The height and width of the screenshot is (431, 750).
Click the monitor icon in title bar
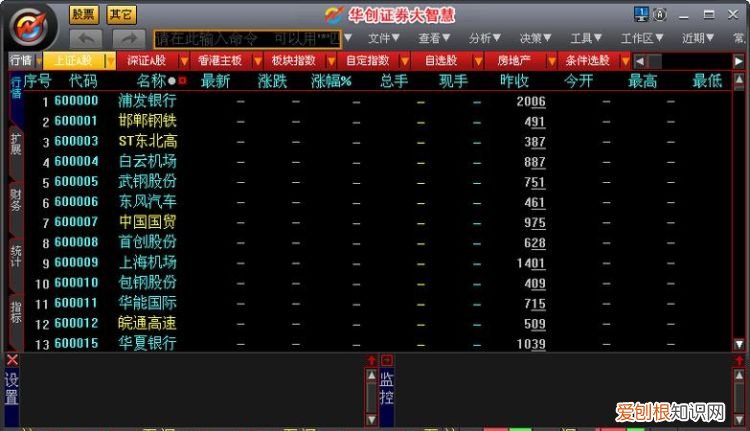coord(641,14)
